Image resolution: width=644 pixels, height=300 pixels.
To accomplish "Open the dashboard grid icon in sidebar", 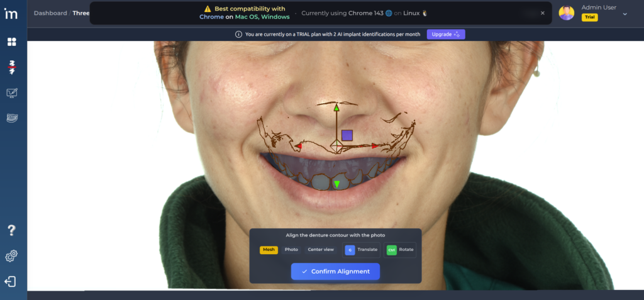I will pyautogui.click(x=12, y=42).
